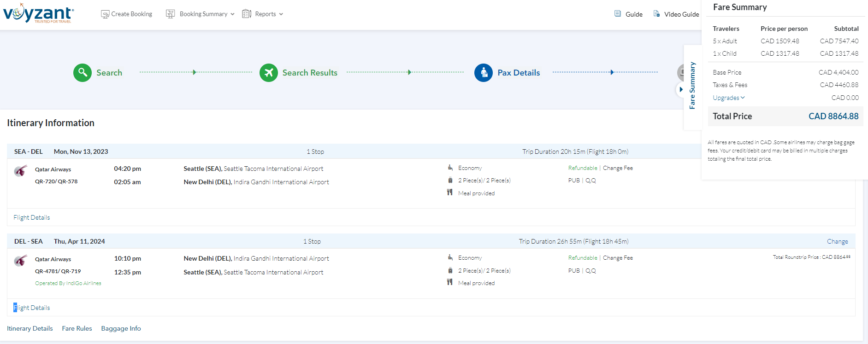868x344 pixels.
Task: Click the Change link for return flight
Action: (x=837, y=241)
